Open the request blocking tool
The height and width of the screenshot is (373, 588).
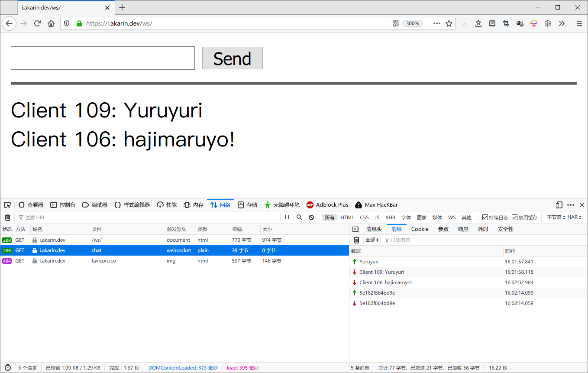[x=311, y=217]
